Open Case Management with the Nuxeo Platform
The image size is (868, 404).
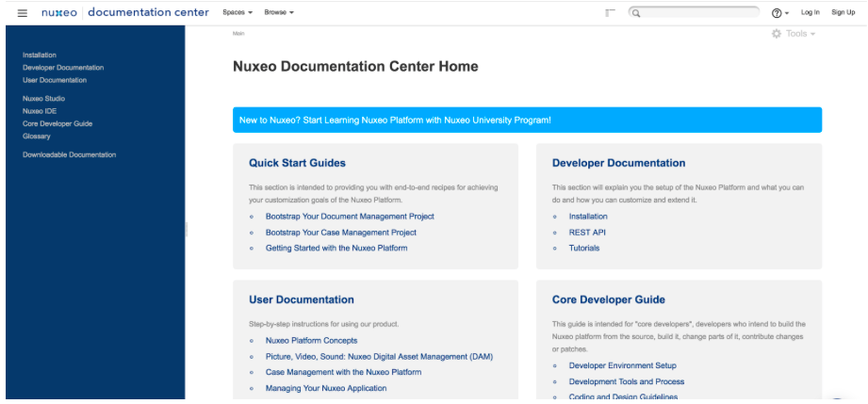click(343, 373)
